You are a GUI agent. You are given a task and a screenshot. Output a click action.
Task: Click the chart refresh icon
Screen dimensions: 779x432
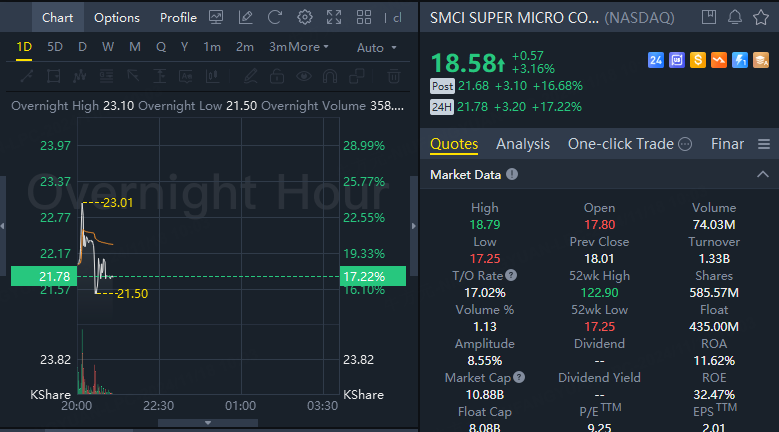pyautogui.click(x=275, y=17)
